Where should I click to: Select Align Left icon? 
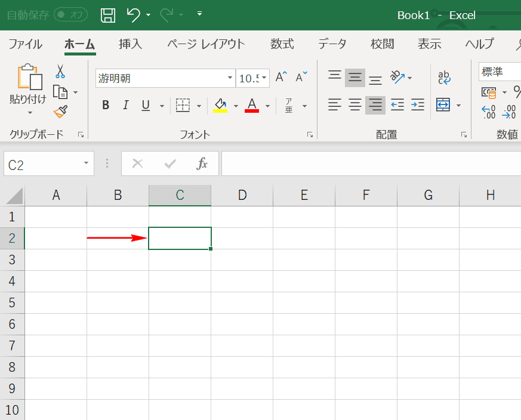(x=335, y=105)
